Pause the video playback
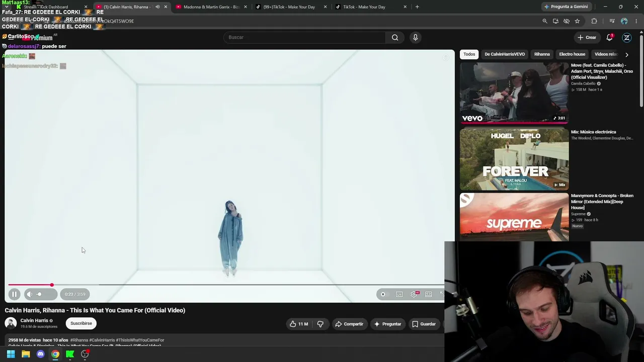This screenshot has height=362, width=644. click(14, 294)
